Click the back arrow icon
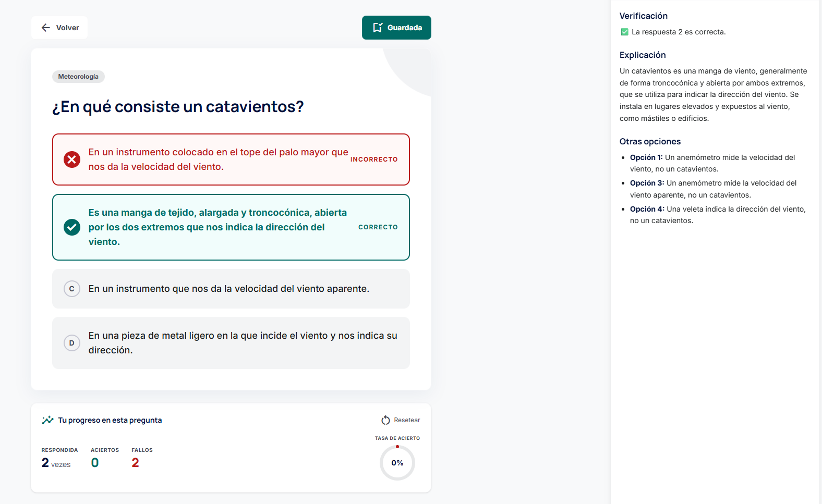This screenshot has height=504, width=822. point(46,28)
